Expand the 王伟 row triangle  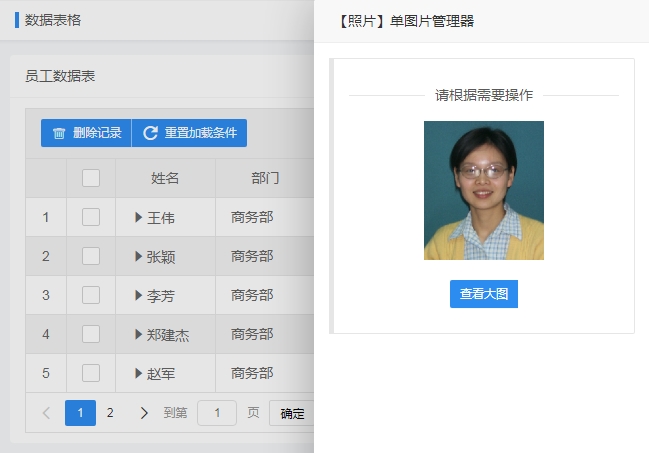click(139, 217)
